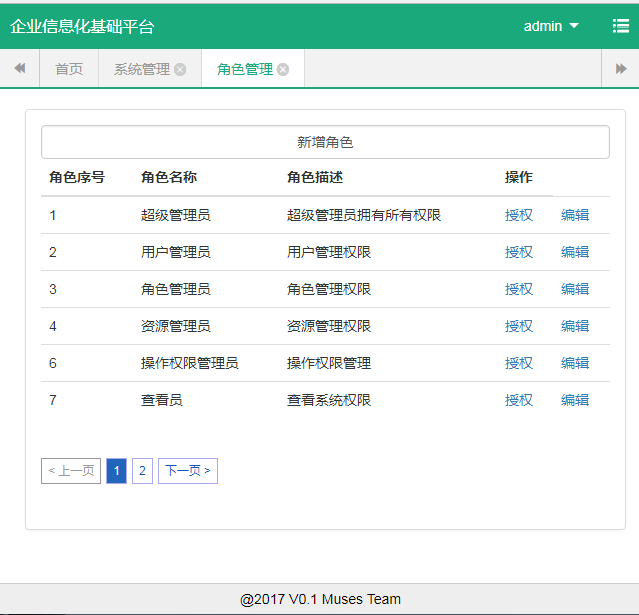Image resolution: width=639 pixels, height=615 pixels.
Task: Click the 新增角色 button
Action: point(325,142)
